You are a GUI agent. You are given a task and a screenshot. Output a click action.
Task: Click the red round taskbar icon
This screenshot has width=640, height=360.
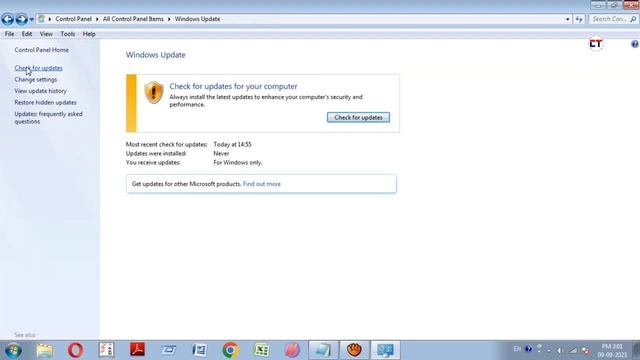(x=292, y=350)
